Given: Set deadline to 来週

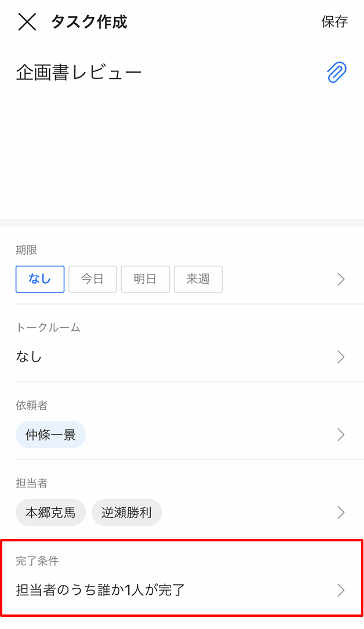Looking at the screenshot, I should click(x=198, y=279).
